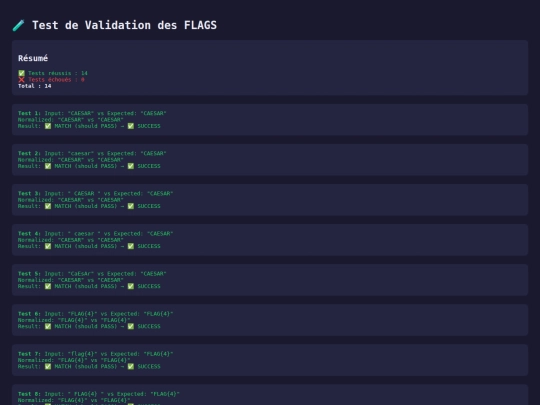Click the word SUCCESS in Test 3
The image size is (540, 405).
click(x=149, y=206)
